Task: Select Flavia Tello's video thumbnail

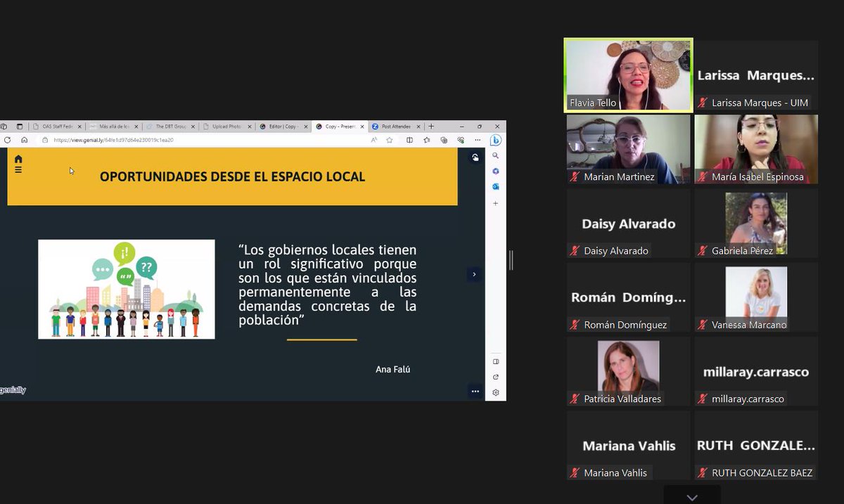Action: pos(627,74)
